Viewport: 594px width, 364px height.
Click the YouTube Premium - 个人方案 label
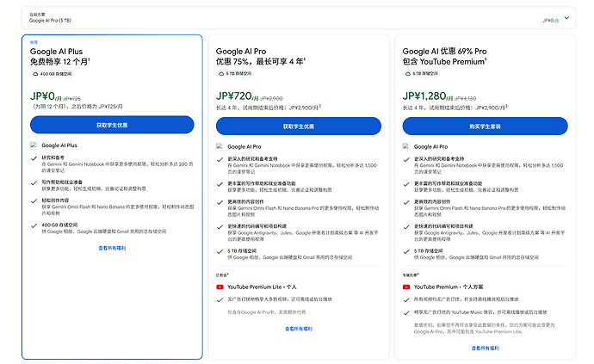click(449, 287)
